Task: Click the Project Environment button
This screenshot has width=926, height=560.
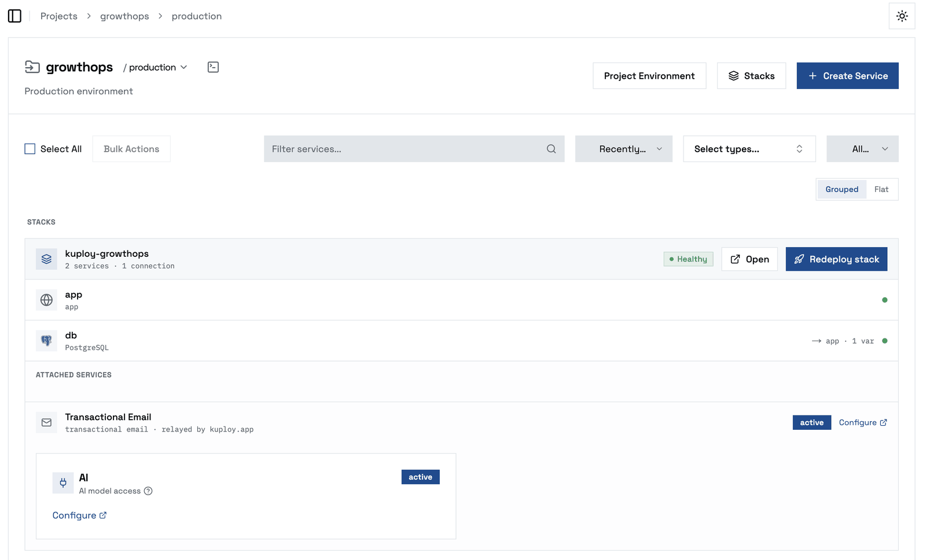Action: pyautogui.click(x=649, y=76)
